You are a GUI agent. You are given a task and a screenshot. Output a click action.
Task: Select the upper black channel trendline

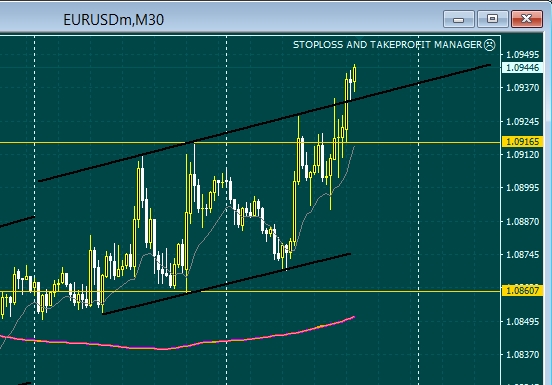(x=264, y=123)
